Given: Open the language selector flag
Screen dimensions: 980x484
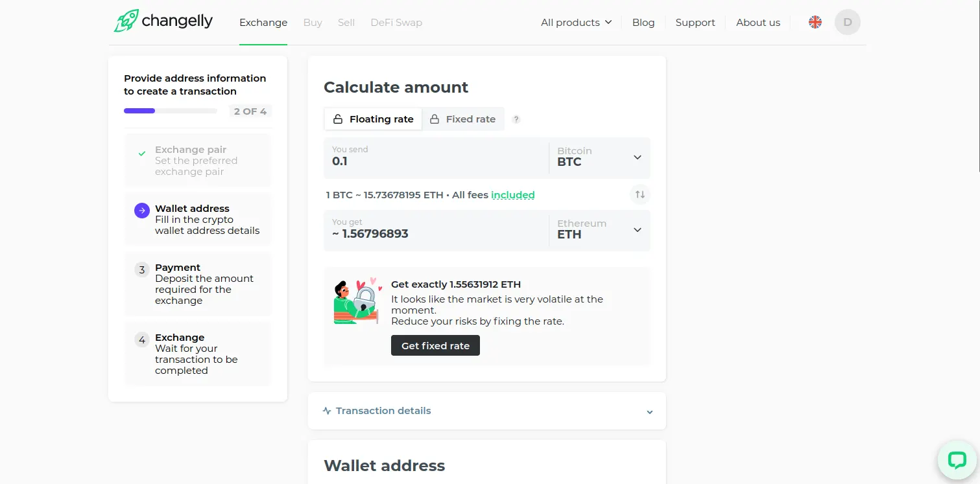Looking at the screenshot, I should [815, 22].
